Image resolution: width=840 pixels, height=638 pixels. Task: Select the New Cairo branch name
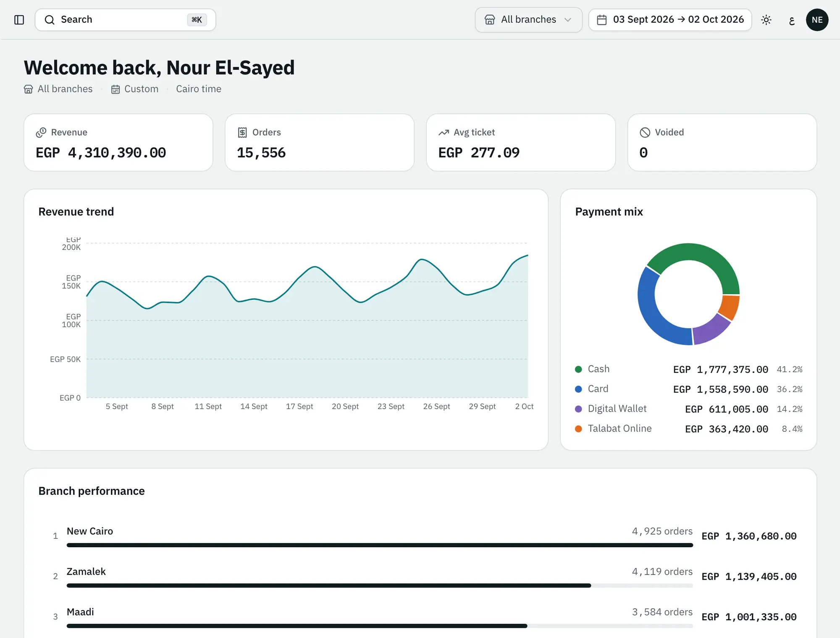[x=90, y=531]
